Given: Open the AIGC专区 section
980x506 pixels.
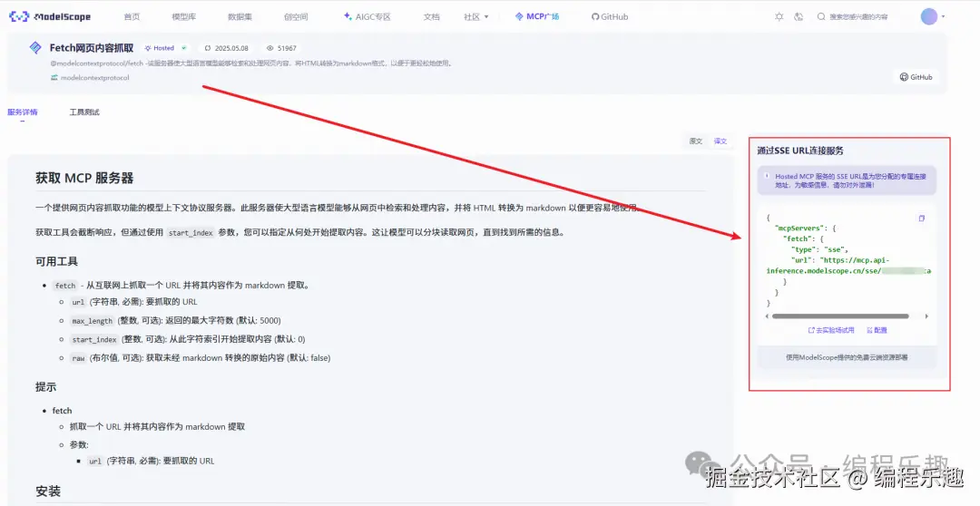Looking at the screenshot, I should 367,17.
